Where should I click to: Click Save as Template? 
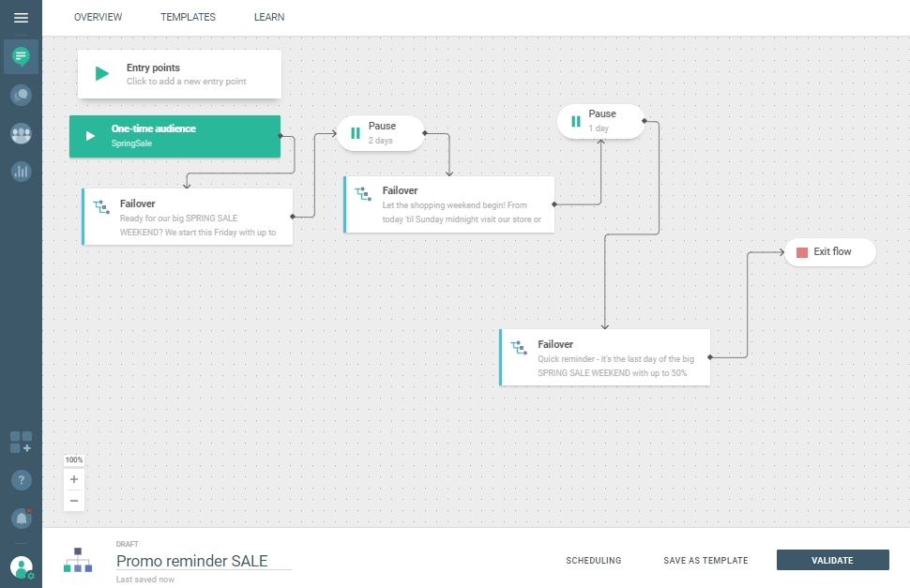[705, 561]
